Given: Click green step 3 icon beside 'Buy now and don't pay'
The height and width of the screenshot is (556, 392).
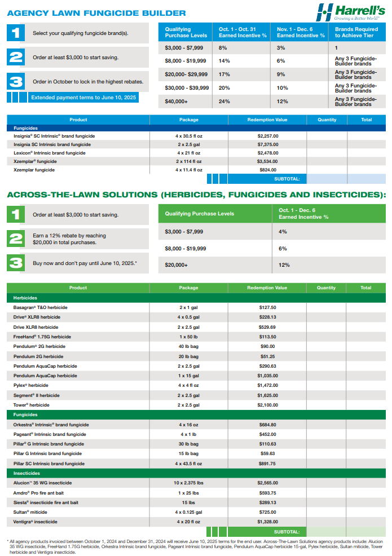Looking at the screenshot, I should pos(16,263).
